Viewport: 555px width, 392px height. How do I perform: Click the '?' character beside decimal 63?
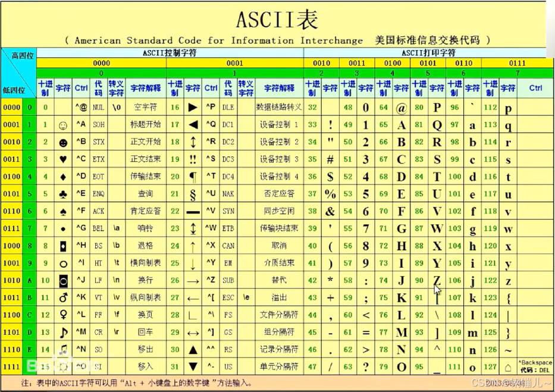pyautogui.click(x=366, y=367)
